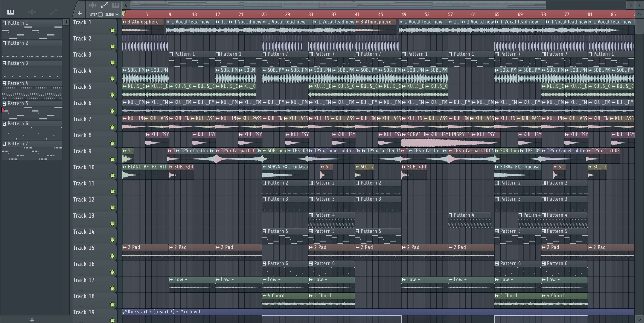Click the small button above the vertical scrollbar
The width and height of the screenshot is (644, 323).
(639, 5)
